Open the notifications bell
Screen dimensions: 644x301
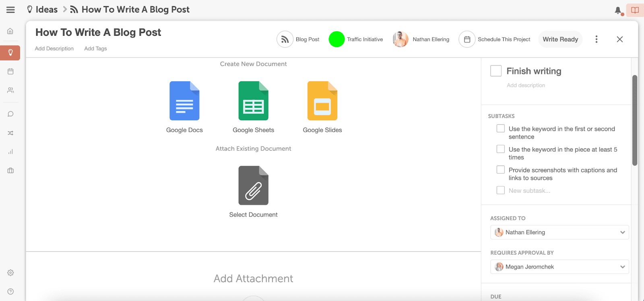pyautogui.click(x=618, y=10)
